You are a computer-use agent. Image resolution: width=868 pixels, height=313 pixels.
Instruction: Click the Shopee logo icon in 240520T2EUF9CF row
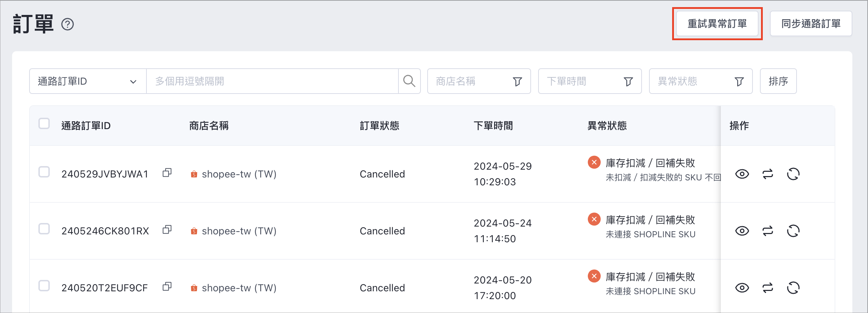[194, 288]
